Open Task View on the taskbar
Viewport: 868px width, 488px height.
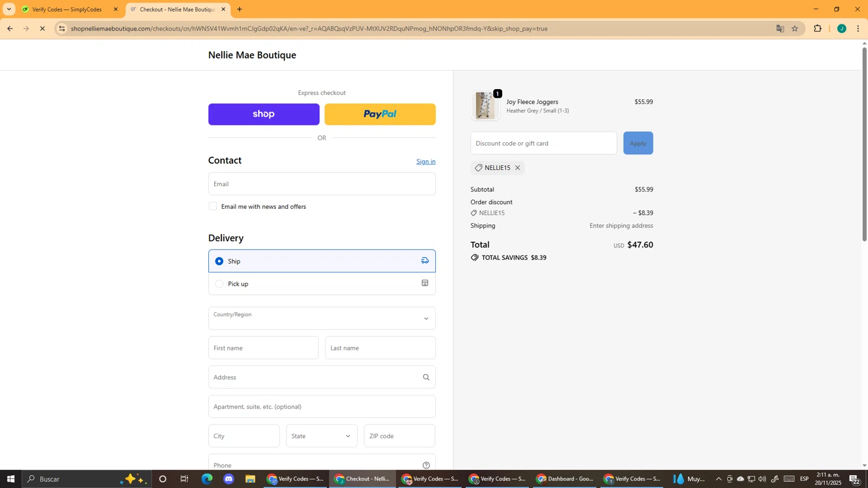[x=185, y=479]
